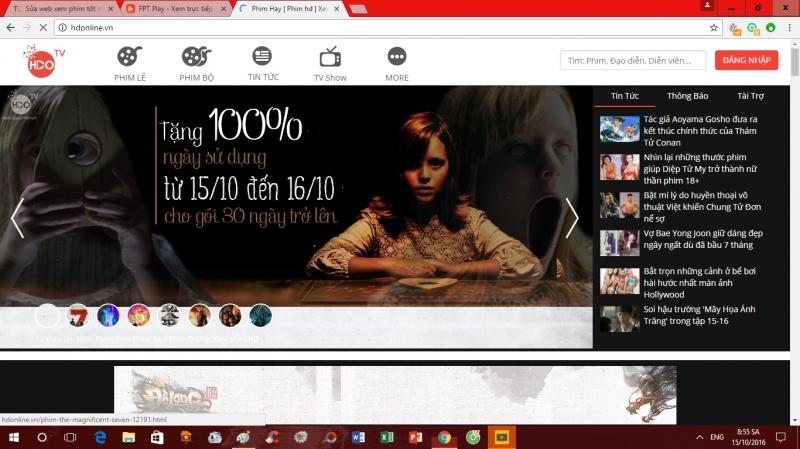
Task: Go to next banner slide arrow
Action: [572, 218]
